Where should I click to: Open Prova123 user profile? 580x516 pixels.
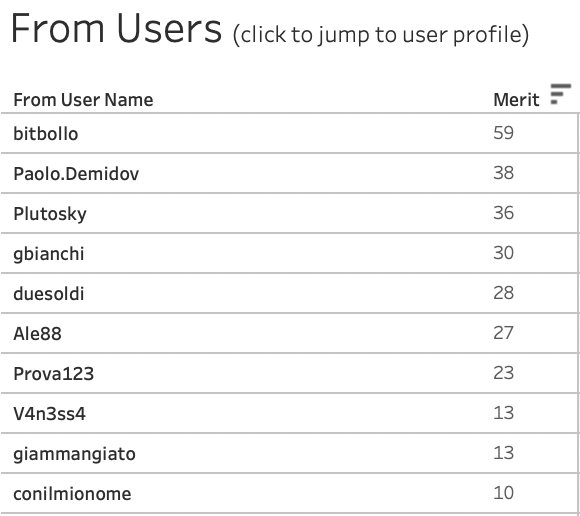pyautogui.click(x=54, y=374)
